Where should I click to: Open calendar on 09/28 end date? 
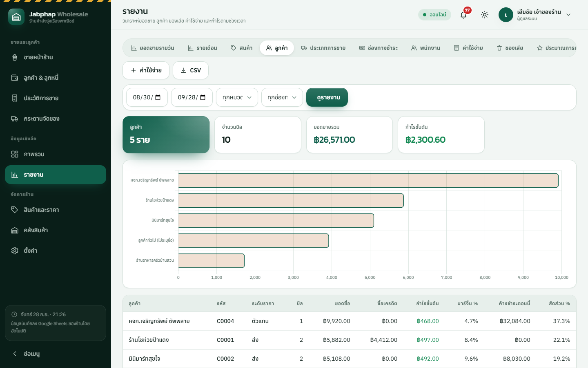pyautogui.click(x=203, y=97)
